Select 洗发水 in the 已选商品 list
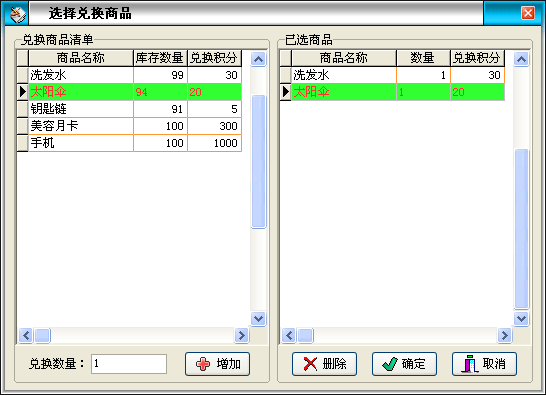This screenshot has height=395, width=546. (398, 75)
